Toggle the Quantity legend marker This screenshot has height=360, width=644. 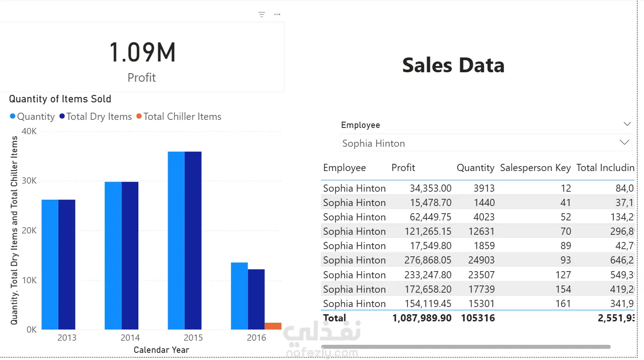pos(13,117)
